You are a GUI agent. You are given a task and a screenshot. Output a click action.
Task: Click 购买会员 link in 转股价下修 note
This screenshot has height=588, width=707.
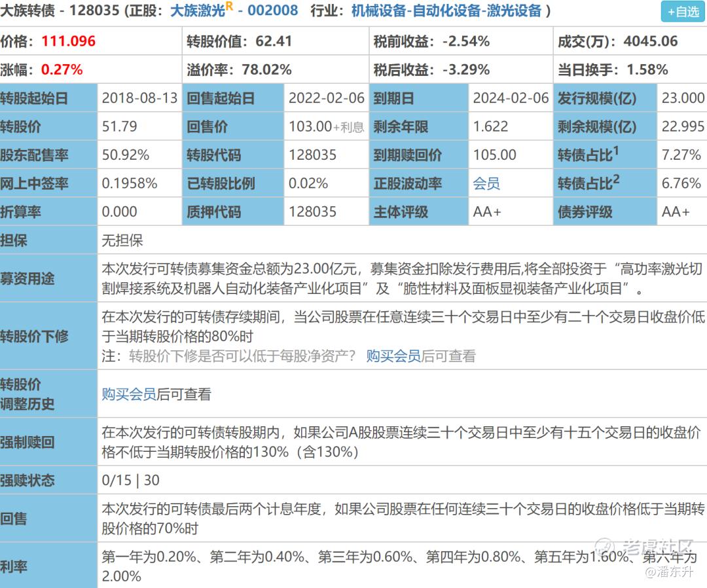(x=393, y=356)
